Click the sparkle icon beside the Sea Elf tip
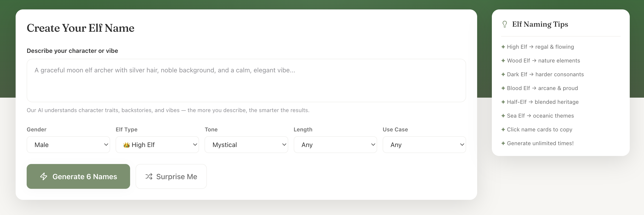The height and width of the screenshot is (215, 644). point(503,116)
